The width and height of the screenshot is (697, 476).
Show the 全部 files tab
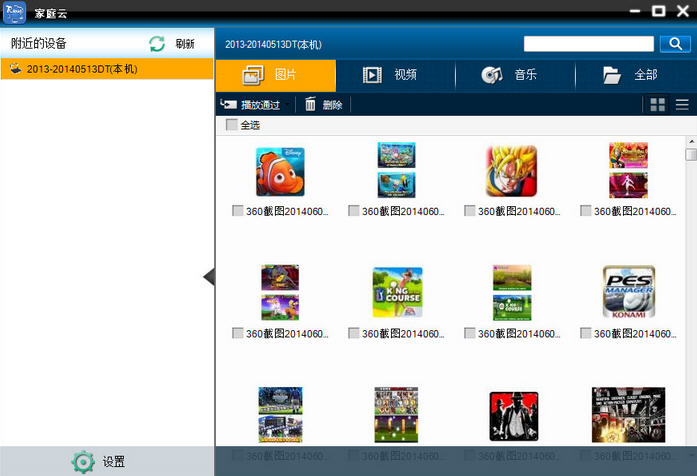(x=635, y=75)
